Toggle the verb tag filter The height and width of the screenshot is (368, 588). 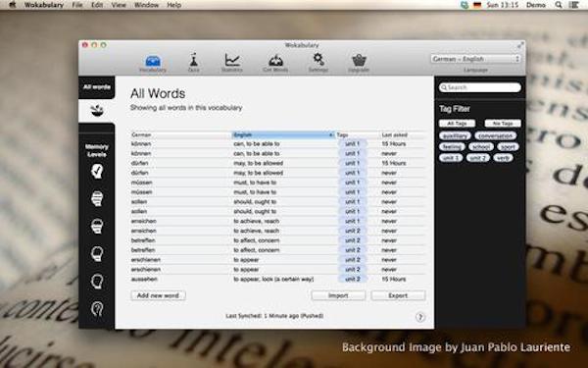coord(503,158)
